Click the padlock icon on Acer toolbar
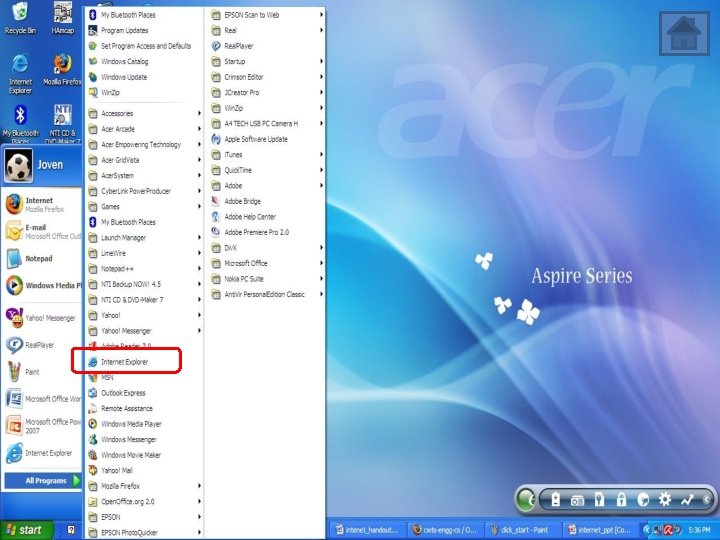Image resolution: width=720 pixels, height=540 pixels. pos(621,499)
